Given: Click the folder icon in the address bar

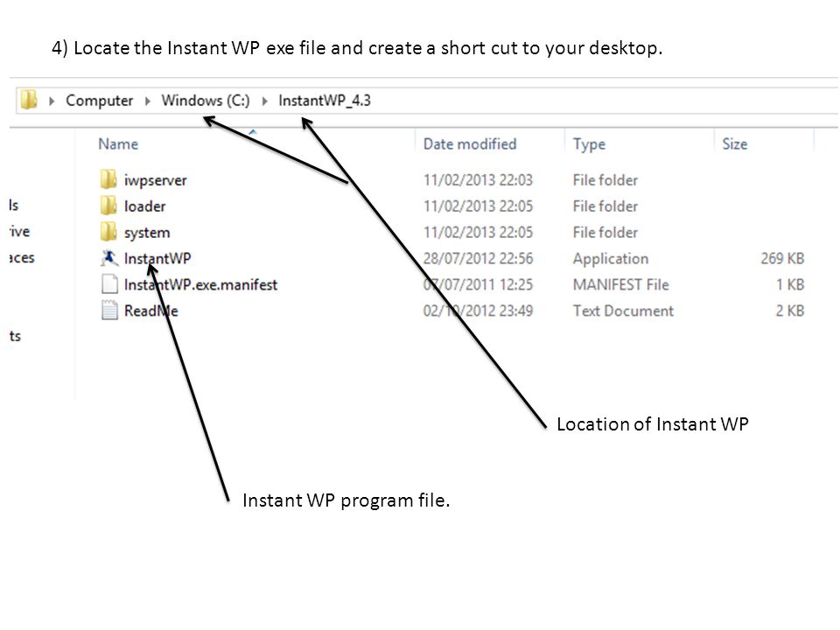Looking at the screenshot, I should pos(29,100).
